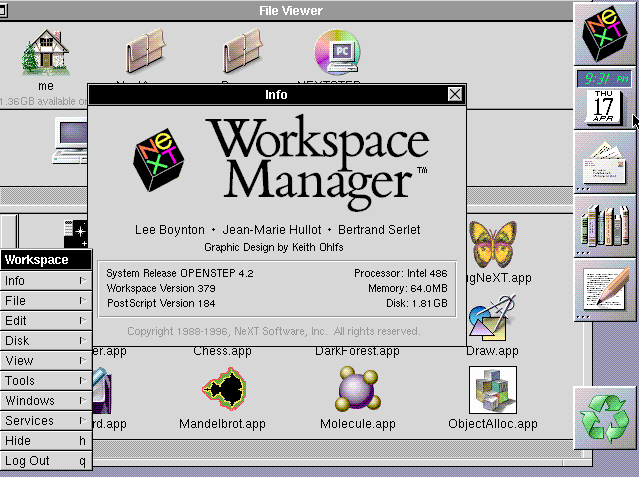Screen dimensions: 639x477
Task: Click the Lee Boynton credit name
Action: pos(170,230)
